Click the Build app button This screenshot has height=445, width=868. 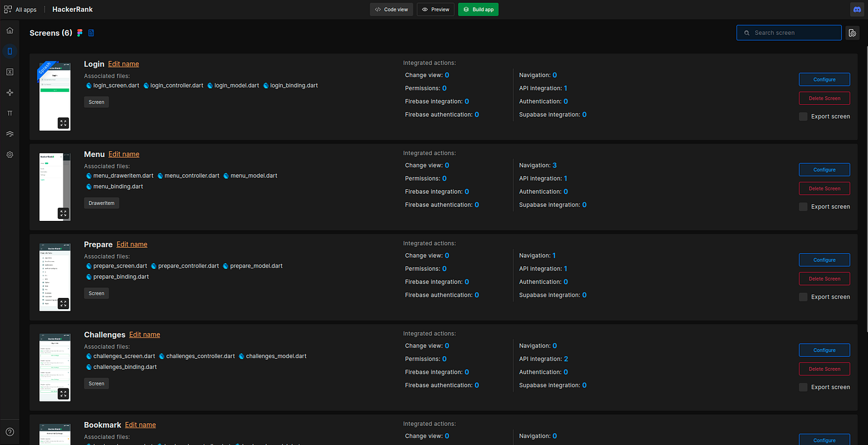tap(478, 9)
